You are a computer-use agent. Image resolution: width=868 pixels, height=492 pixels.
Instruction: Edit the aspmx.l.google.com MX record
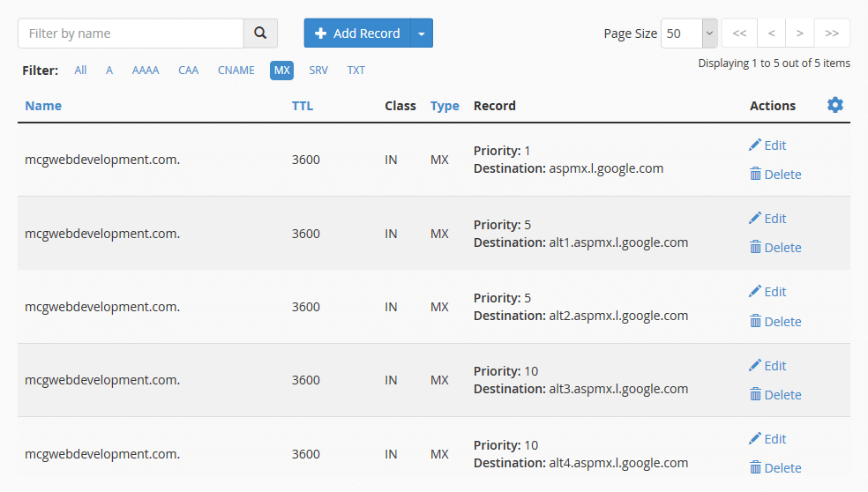click(767, 145)
